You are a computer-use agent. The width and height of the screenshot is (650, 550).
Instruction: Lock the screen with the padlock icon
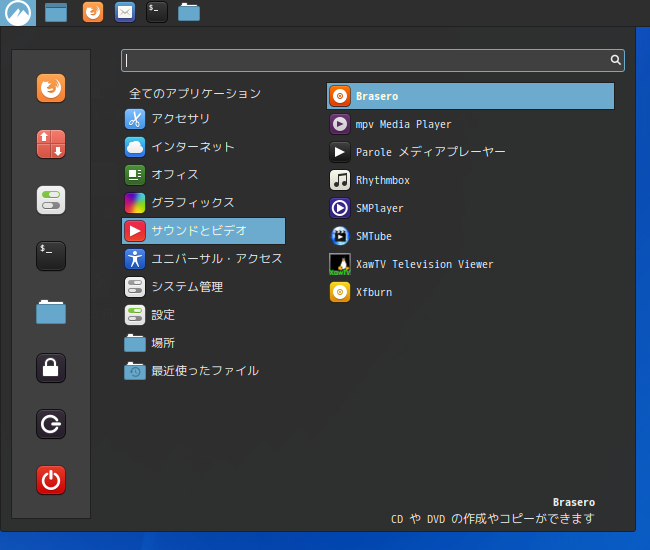click(51, 368)
